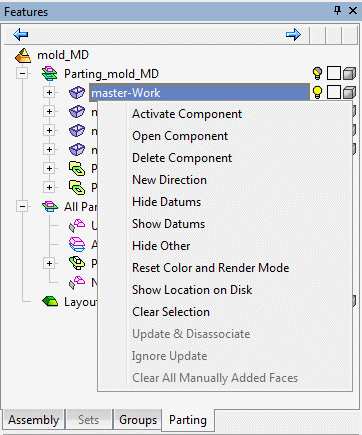Switch to the Assembly tab

pyautogui.click(x=34, y=420)
